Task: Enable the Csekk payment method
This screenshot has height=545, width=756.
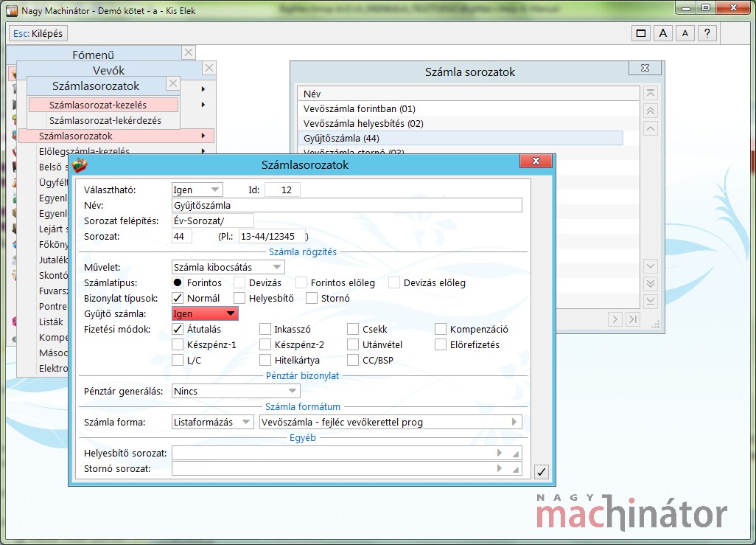Action: point(353,329)
